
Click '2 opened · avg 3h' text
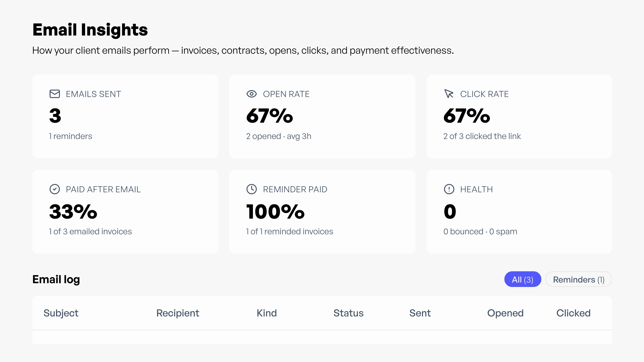pyautogui.click(x=279, y=136)
